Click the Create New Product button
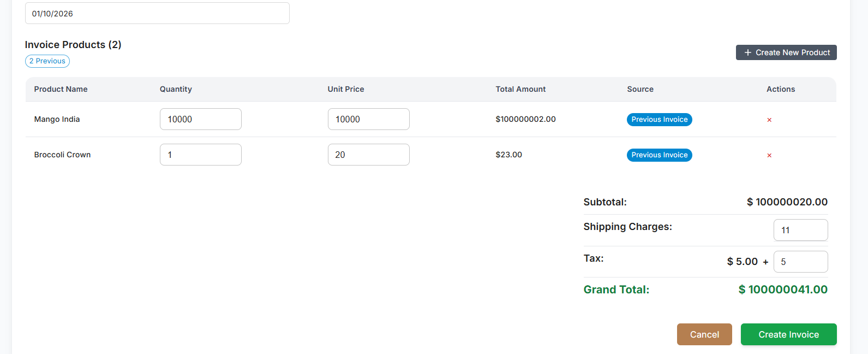This screenshot has height=354, width=868. click(786, 52)
